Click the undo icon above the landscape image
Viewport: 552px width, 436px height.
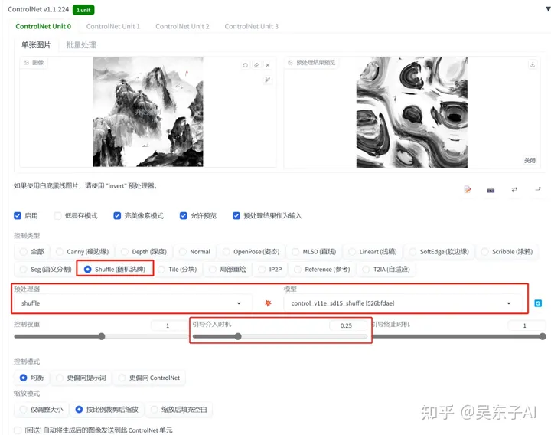(245, 65)
